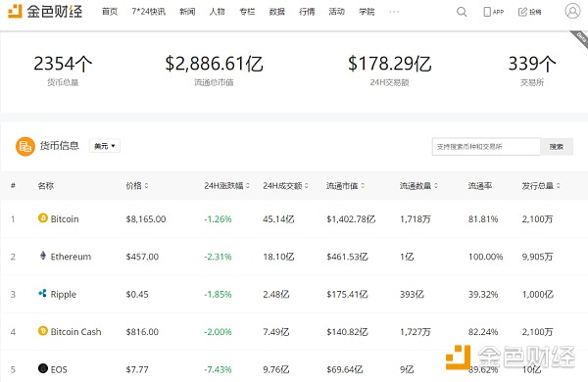Select EOS change -7.43%
588x382 pixels.
pos(218,369)
